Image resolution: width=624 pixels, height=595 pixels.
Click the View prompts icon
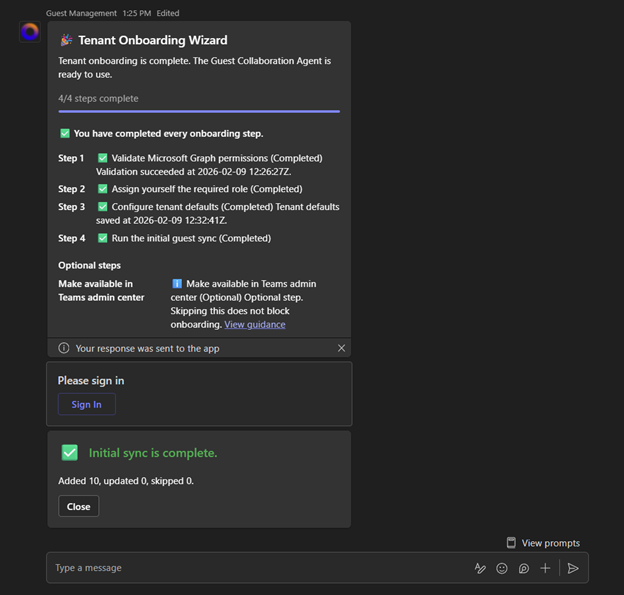pos(511,543)
